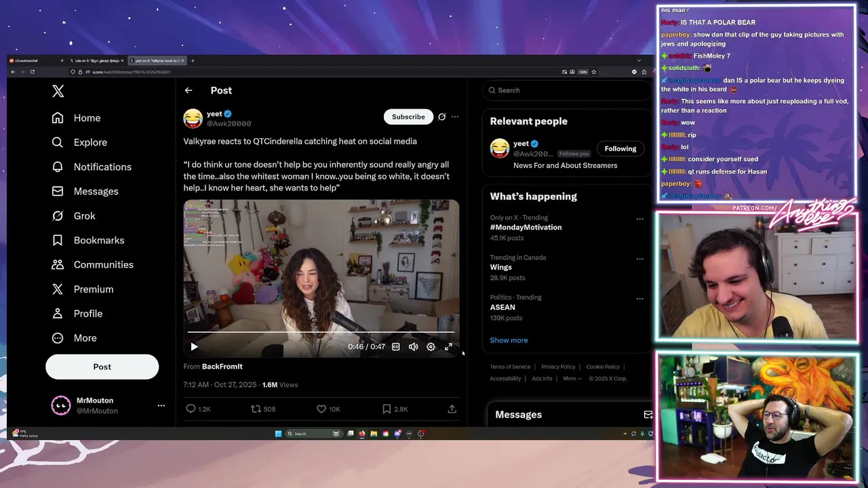Click MrMouton profile avatar

61,405
